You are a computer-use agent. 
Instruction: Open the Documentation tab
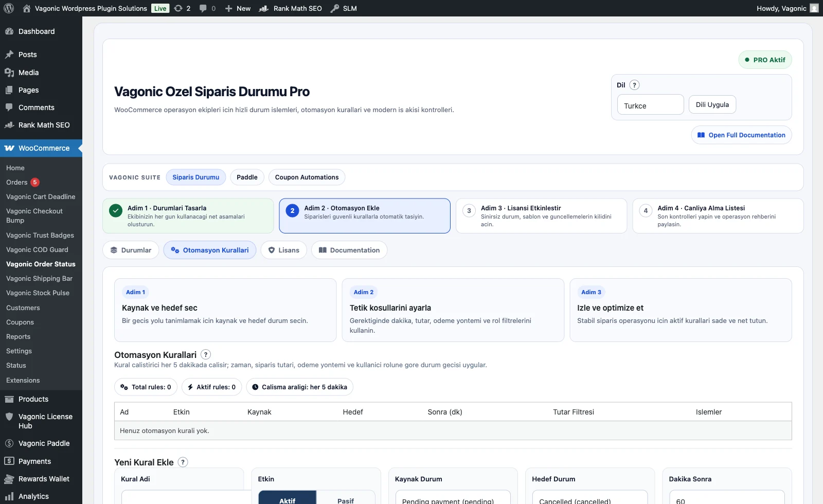(x=349, y=250)
